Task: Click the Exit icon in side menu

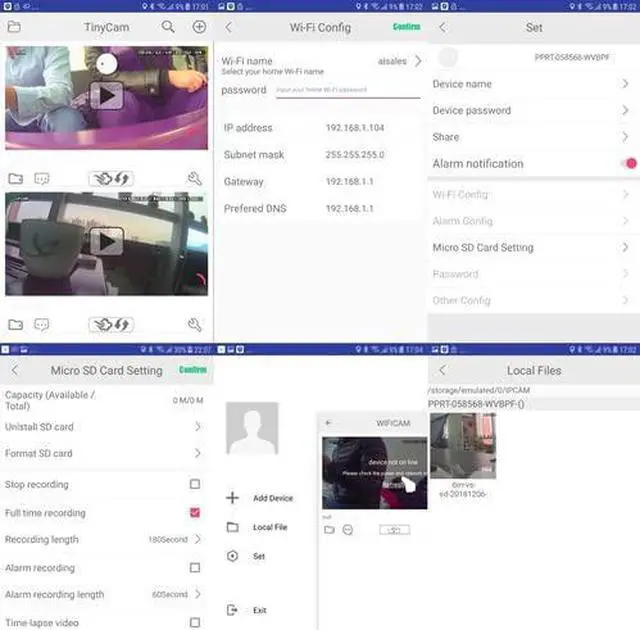Action: click(x=232, y=610)
